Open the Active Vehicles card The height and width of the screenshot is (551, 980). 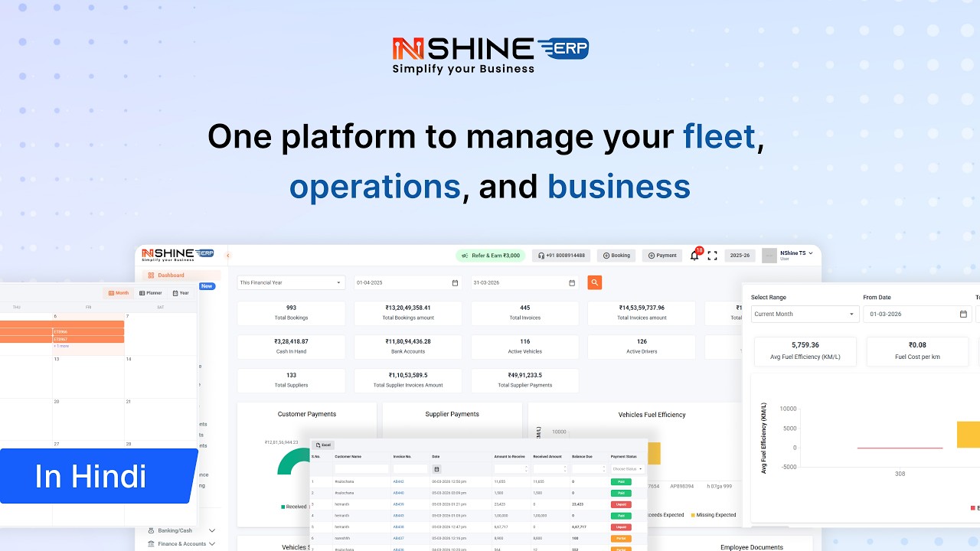tap(524, 347)
